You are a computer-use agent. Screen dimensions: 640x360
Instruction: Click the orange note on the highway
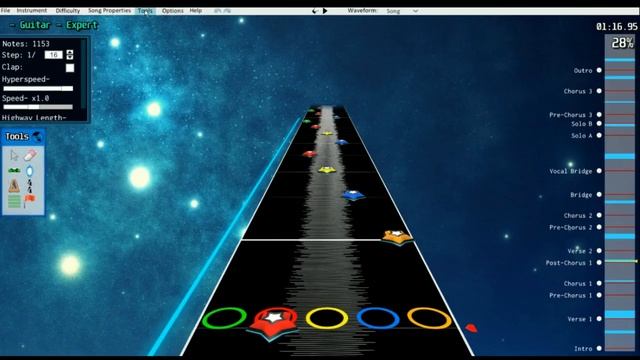coord(397,237)
